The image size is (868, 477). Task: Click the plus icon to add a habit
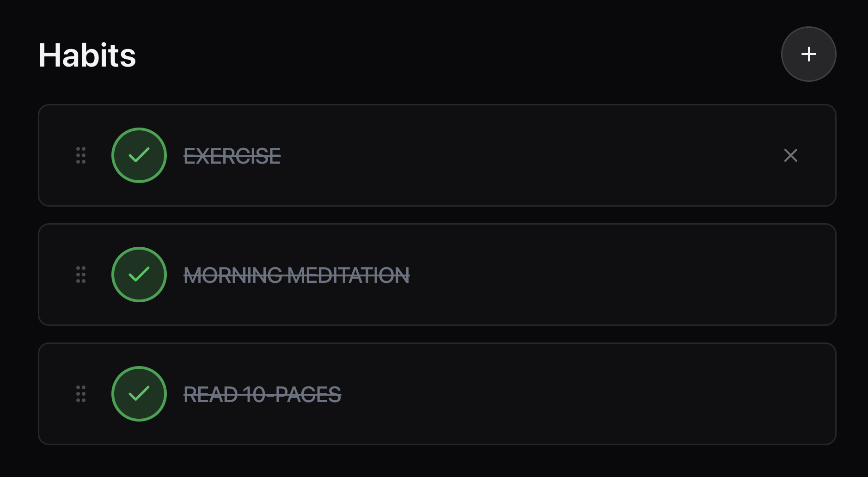click(808, 54)
